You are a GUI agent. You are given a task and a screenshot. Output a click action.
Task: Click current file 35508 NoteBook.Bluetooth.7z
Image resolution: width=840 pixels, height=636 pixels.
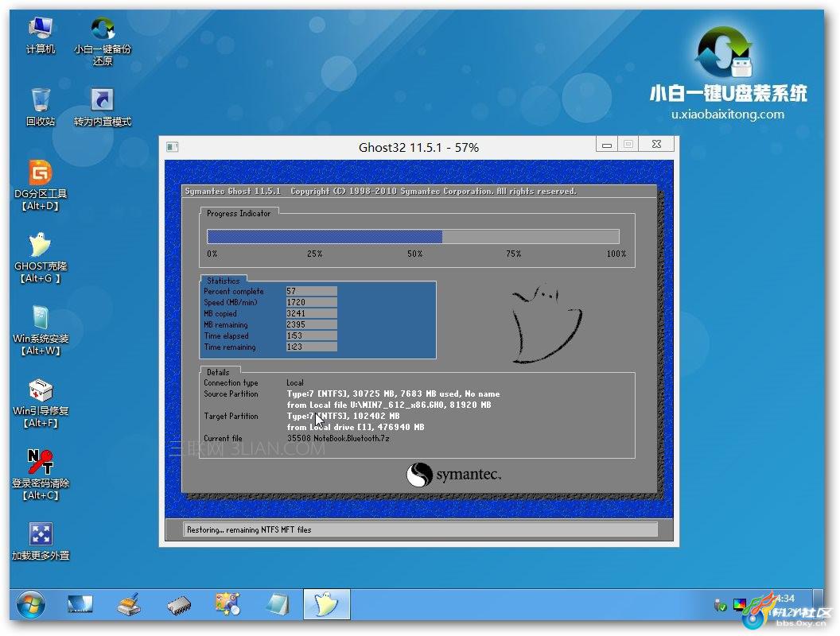click(x=338, y=439)
